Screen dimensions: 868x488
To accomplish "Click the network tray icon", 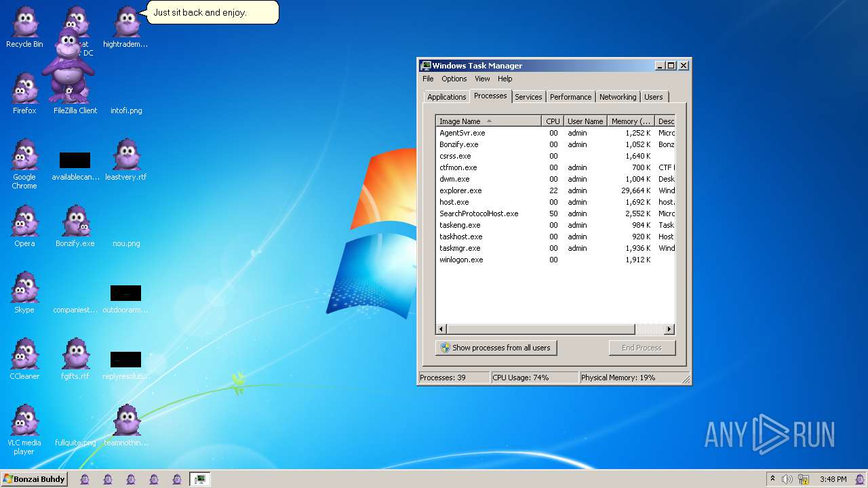I will tap(804, 479).
